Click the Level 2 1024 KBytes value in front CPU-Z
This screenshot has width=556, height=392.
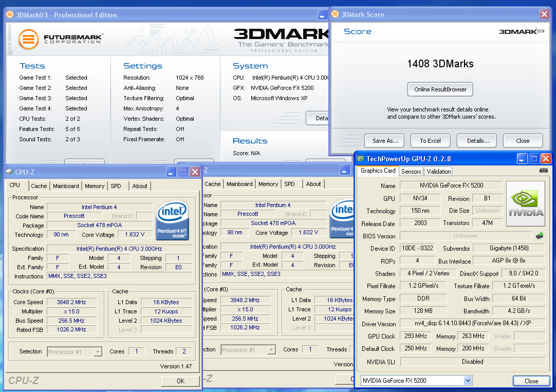tap(166, 321)
